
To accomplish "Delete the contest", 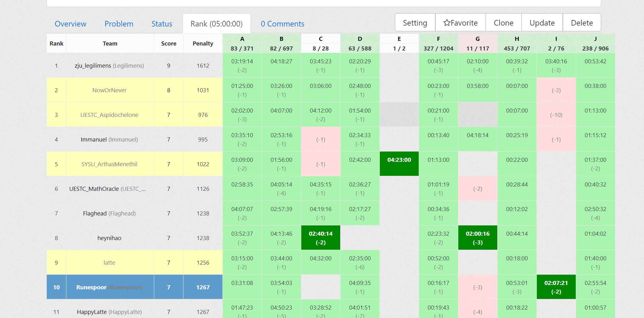I will (581, 23).
